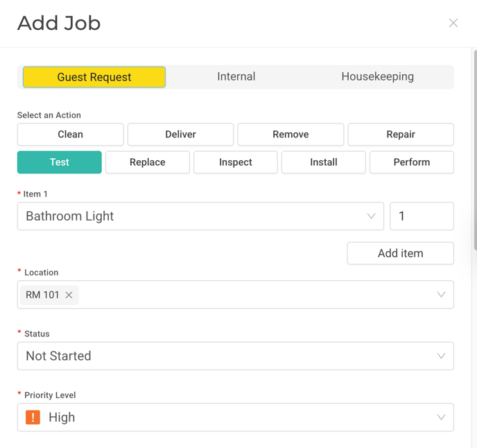Screen dimensions: 477x448
Task: Click the orange High priority icon
Action: coord(33,417)
